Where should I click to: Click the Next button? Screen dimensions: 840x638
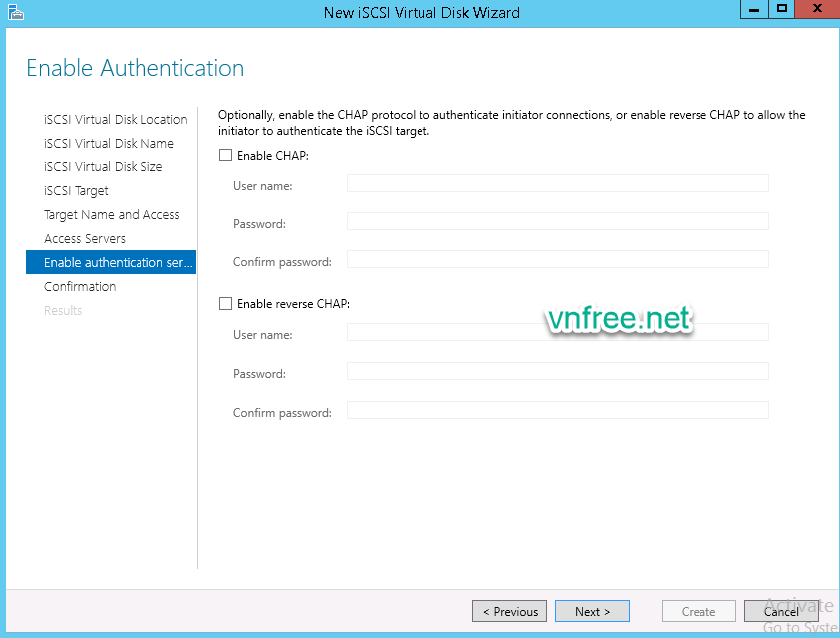tap(592, 612)
